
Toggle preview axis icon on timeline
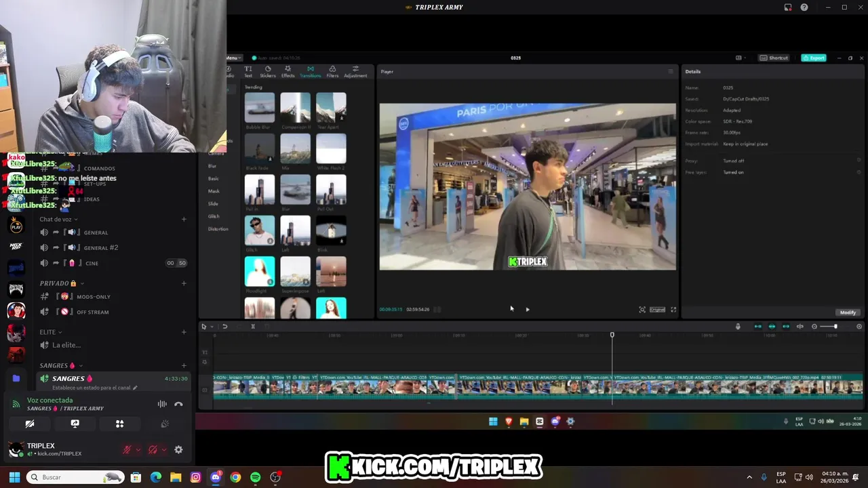click(800, 327)
